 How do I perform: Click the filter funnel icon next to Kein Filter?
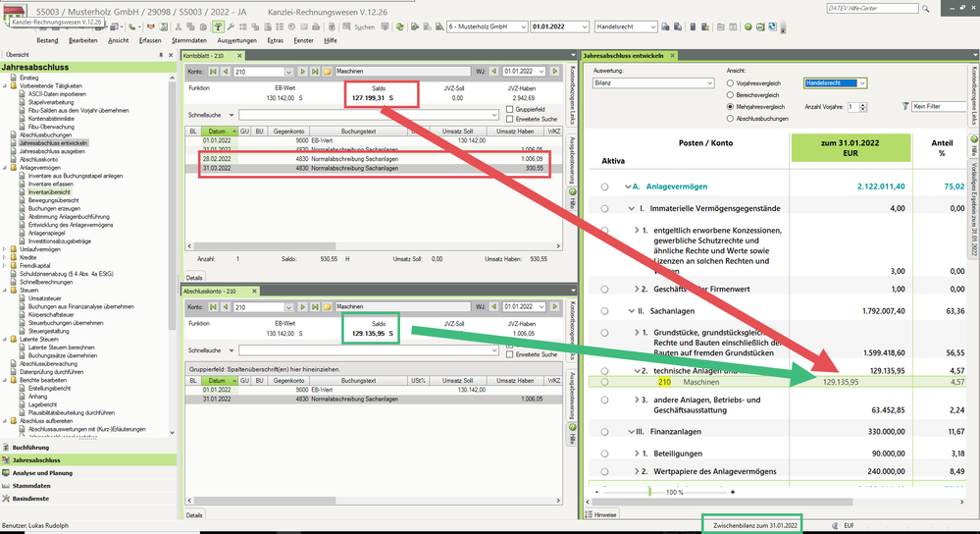click(x=904, y=105)
